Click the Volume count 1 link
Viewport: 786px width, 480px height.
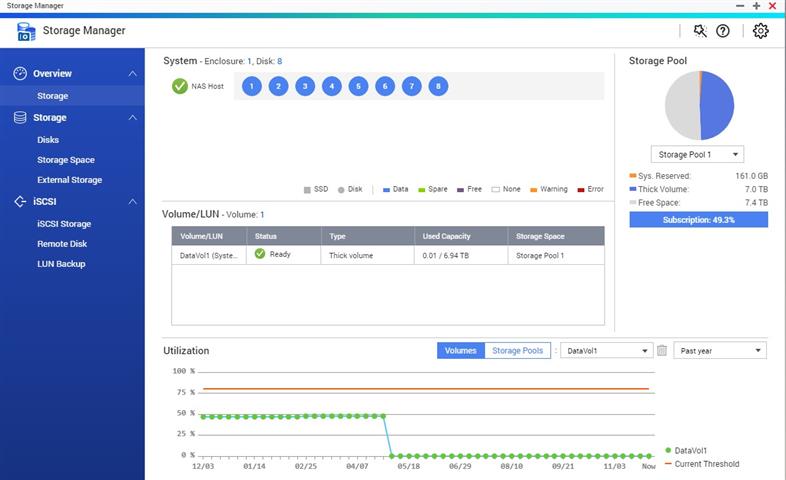[262, 214]
